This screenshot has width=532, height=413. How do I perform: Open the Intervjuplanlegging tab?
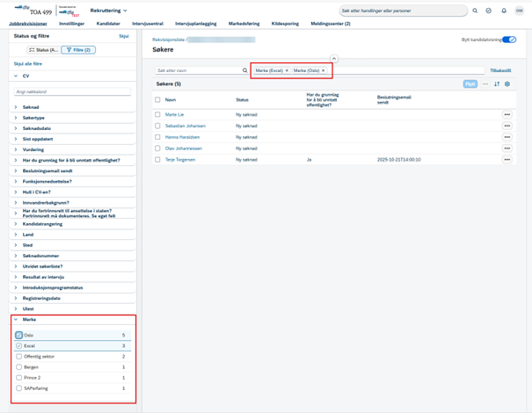(196, 24)
